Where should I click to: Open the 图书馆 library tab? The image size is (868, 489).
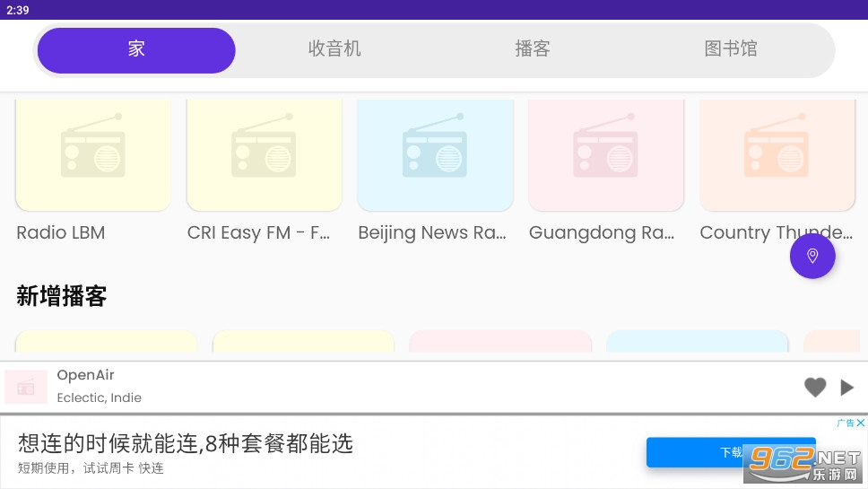click(x=730, y=50)
